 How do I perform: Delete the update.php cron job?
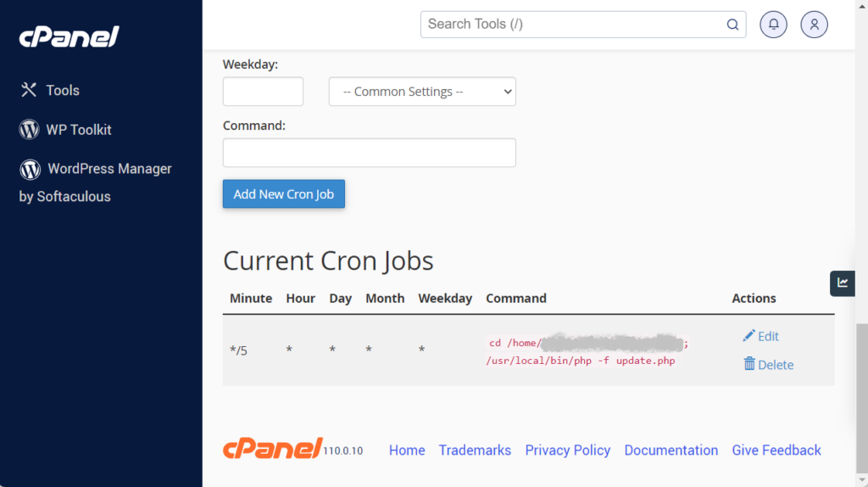[x=768, y=364]
